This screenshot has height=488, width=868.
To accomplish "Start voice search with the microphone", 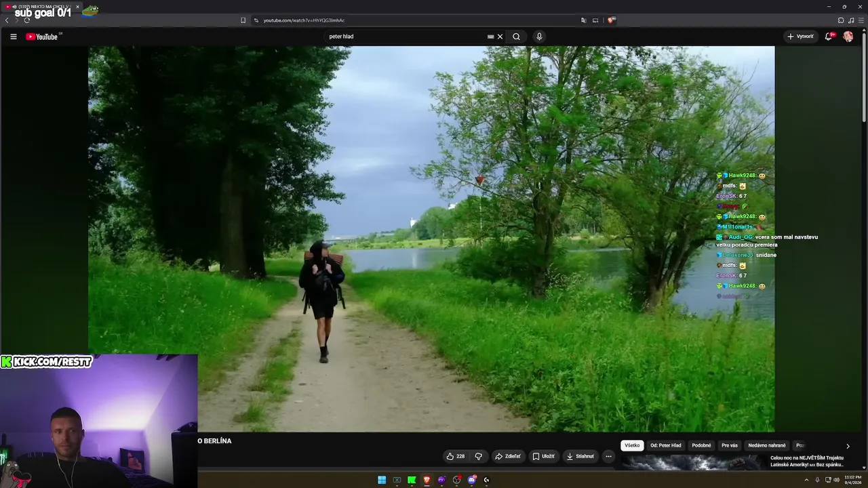I will pyautogui.click(x=539, y=37).
